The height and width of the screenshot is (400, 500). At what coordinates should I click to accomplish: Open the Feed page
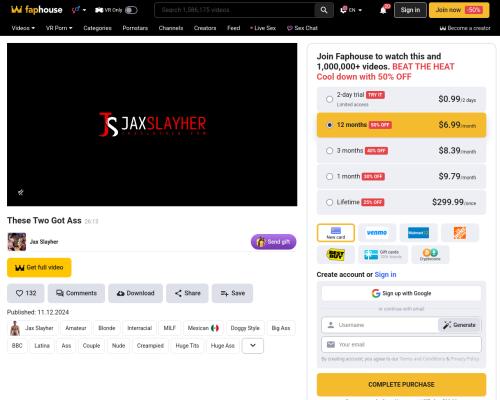[234, 28]
